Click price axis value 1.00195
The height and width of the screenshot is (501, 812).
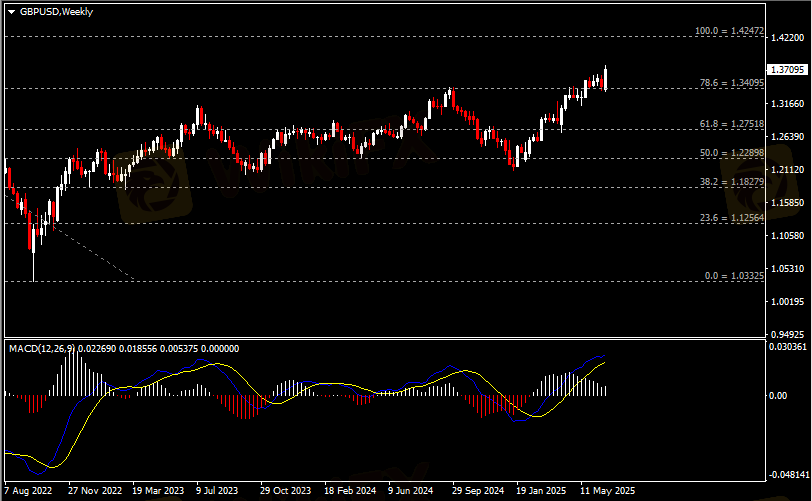pyautogui.click(x=788, y=302)
